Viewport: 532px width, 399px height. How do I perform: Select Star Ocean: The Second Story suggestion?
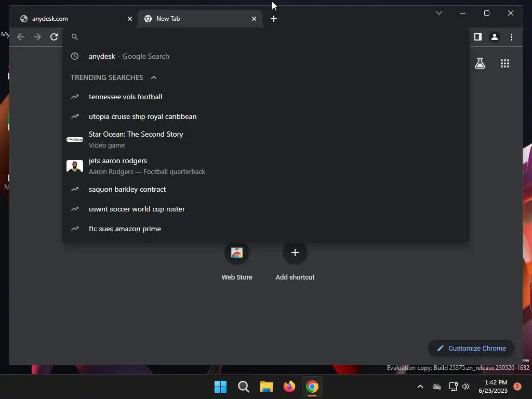click(266, 139)
